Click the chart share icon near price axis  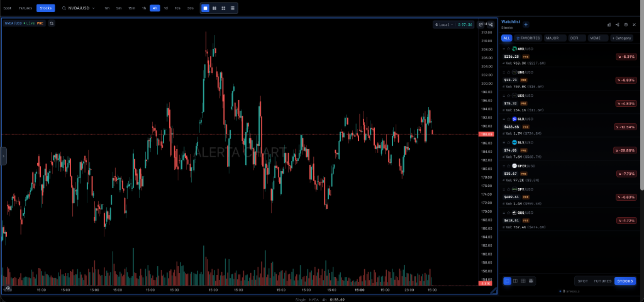coord(491,25)
